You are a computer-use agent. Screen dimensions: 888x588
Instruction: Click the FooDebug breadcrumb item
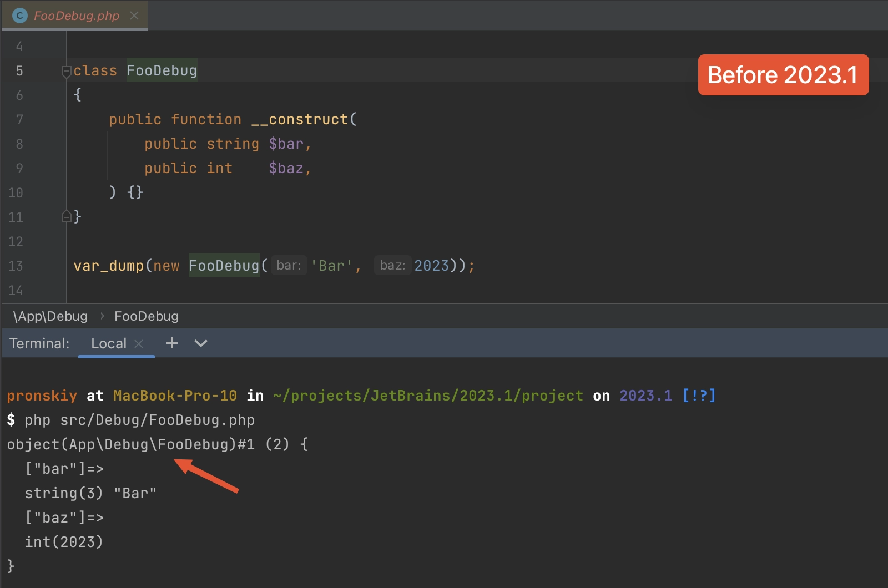[147, 316]
